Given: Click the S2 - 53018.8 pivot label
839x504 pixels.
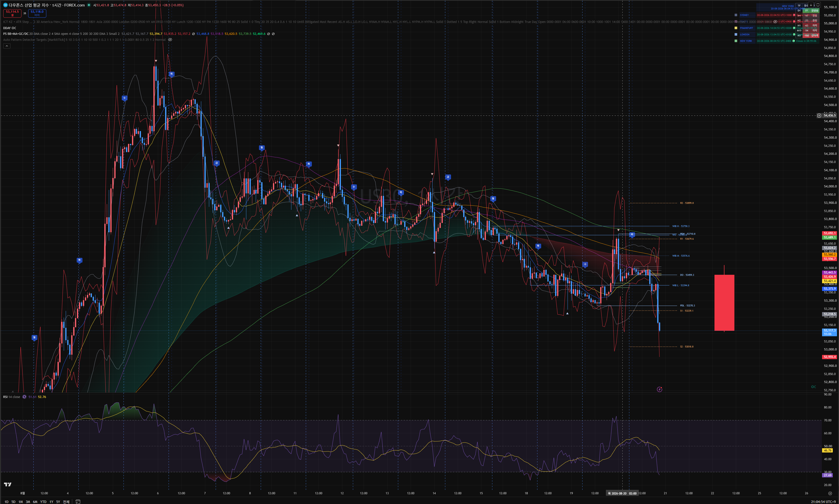Looking at the screenshot, I should tap(687, 347).
